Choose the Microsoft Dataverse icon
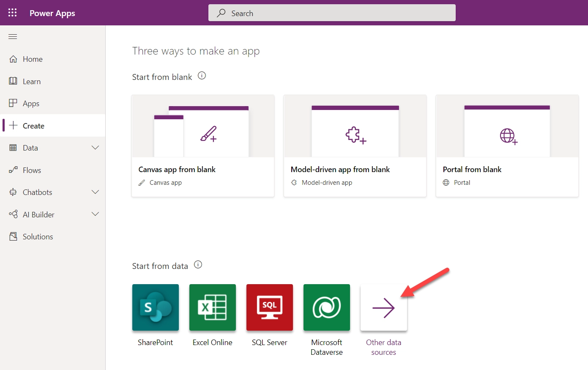Viewport: 588px width, 370px height. pos(327,307)
